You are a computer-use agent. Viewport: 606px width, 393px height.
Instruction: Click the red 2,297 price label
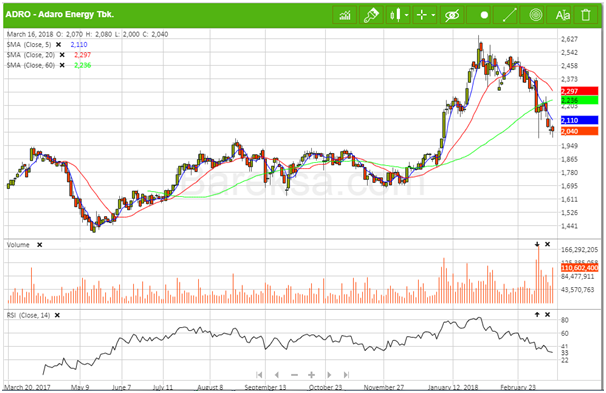[x=579, y=91]
